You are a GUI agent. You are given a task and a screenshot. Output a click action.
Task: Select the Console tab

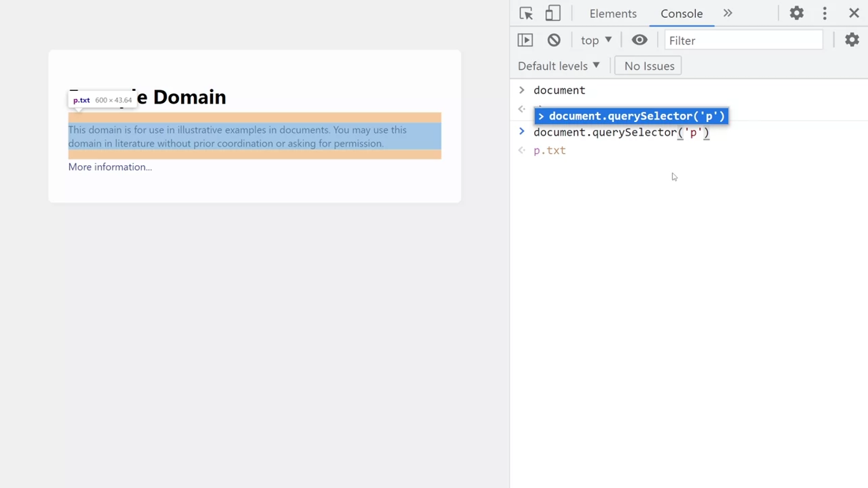click(681, 13)
